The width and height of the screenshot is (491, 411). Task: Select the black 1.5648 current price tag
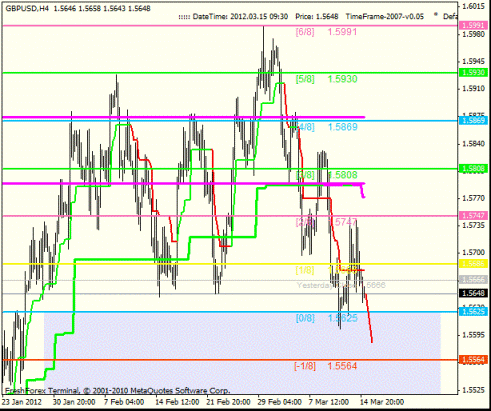[473, 293]
